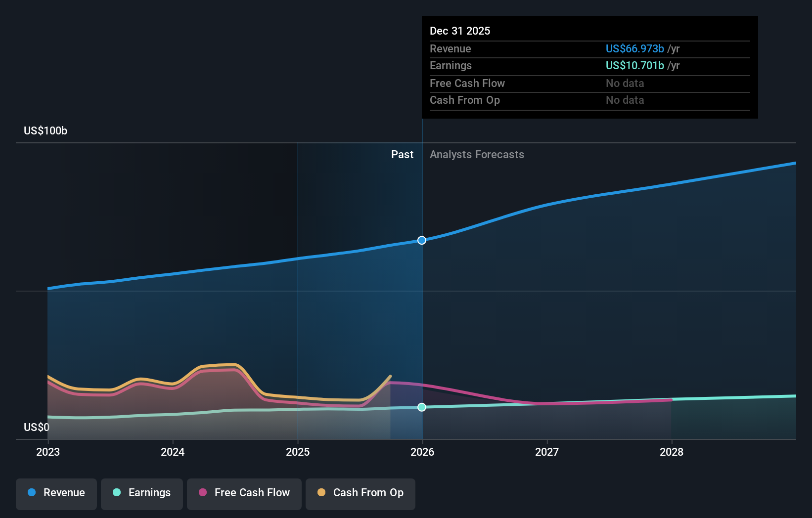
Task: Click the pink Free Cash Flow legend dot
Action: [x=203, y=492]
